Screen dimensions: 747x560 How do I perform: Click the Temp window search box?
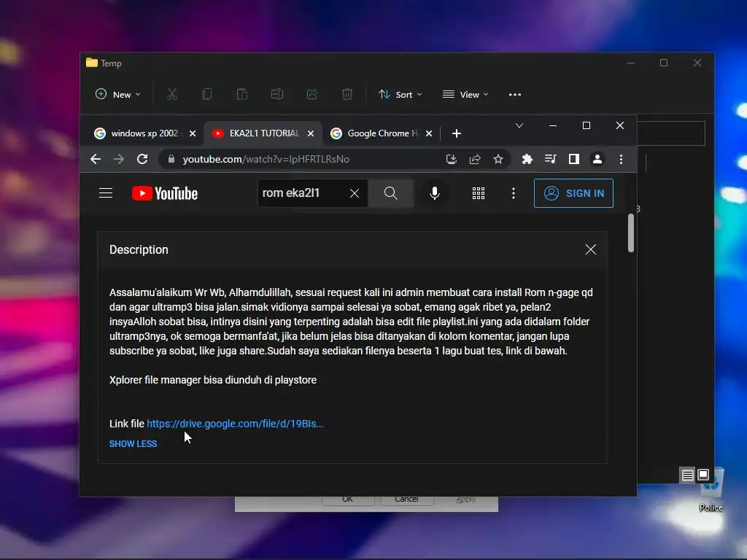coord(671,133)
